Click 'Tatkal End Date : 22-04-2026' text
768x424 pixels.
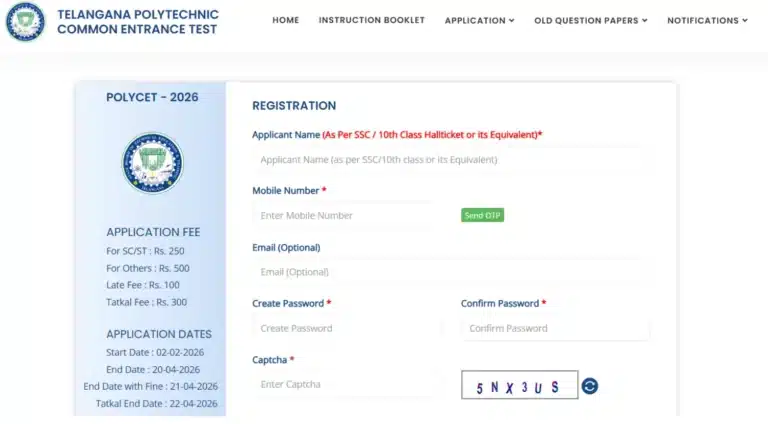[x=157, y=403]
